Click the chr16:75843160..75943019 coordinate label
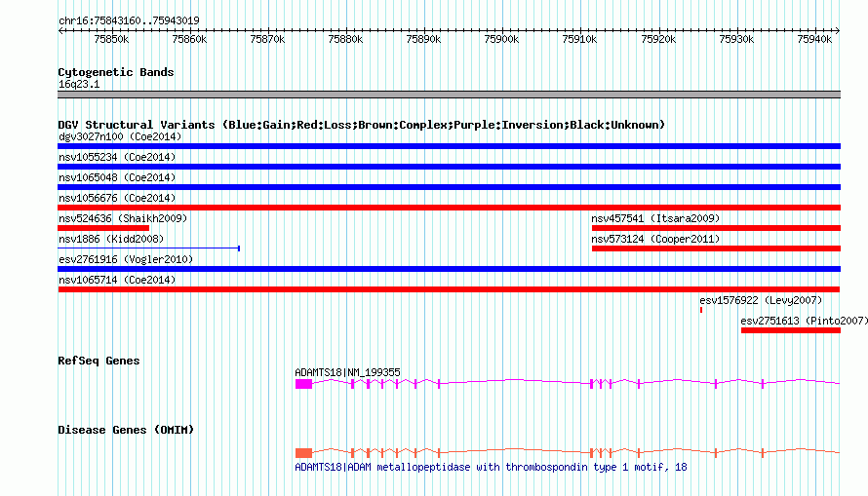The width and height of the screenshot is (868, 496). (129, 20)
